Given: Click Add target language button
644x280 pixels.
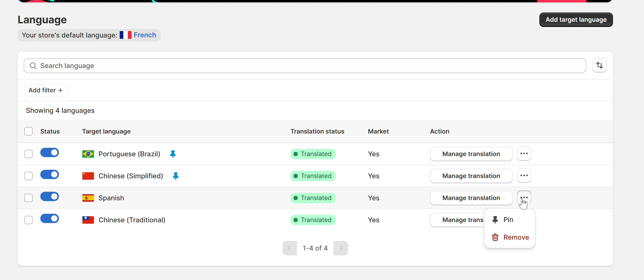Looking at the screenshot, I should [x=576, y=20].
